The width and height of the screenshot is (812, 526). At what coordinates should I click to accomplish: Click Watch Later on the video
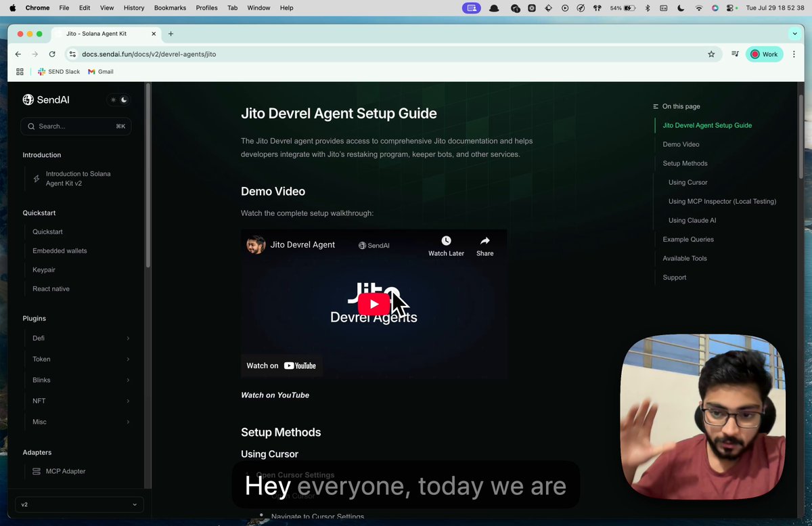click(x=446, y=246)
